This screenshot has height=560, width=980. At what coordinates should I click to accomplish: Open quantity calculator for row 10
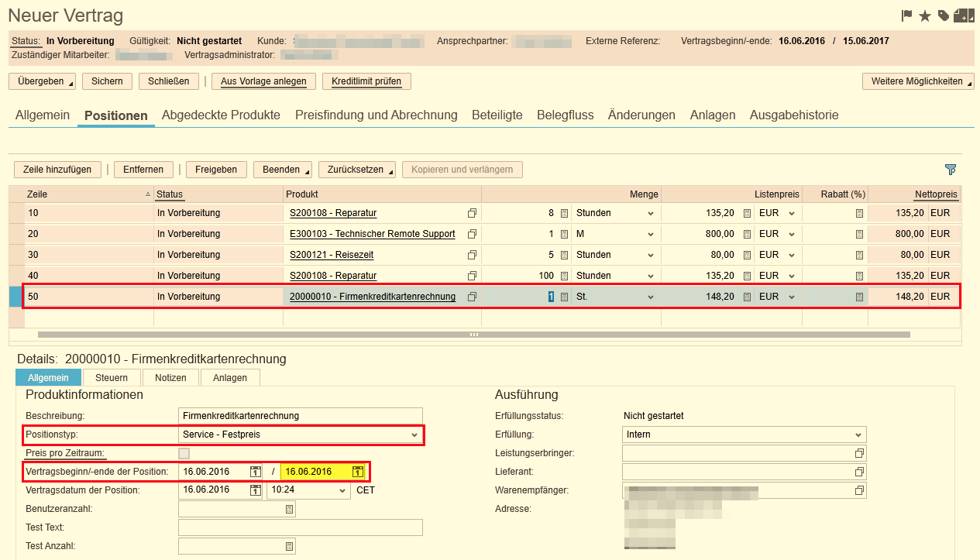coord(564,213)
